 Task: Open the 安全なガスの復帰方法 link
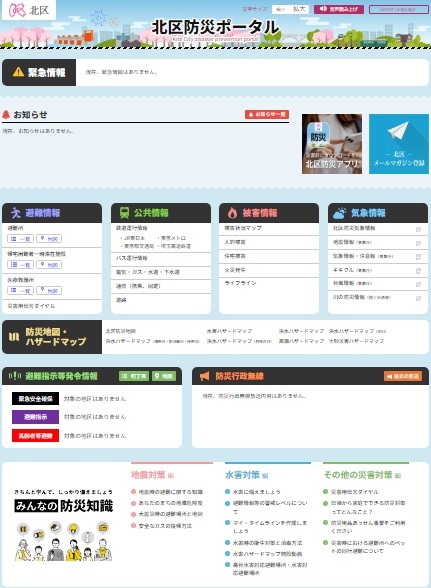point(165,526)
